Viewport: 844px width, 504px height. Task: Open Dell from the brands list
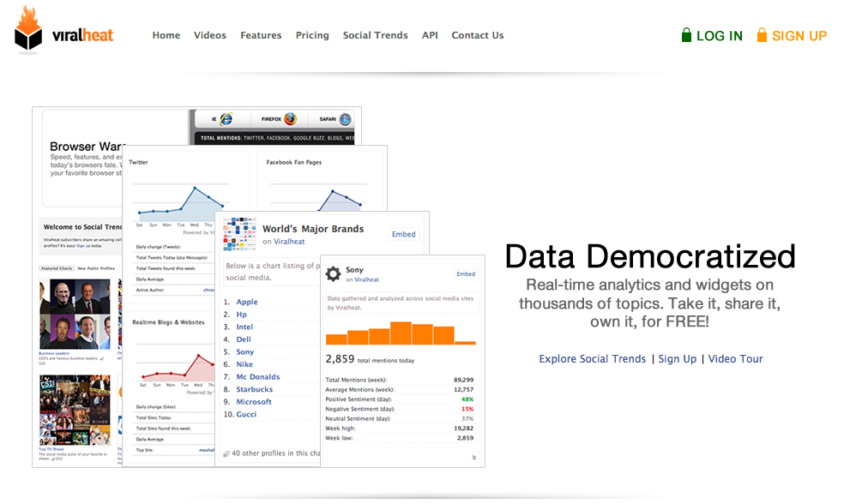(244, 339)
